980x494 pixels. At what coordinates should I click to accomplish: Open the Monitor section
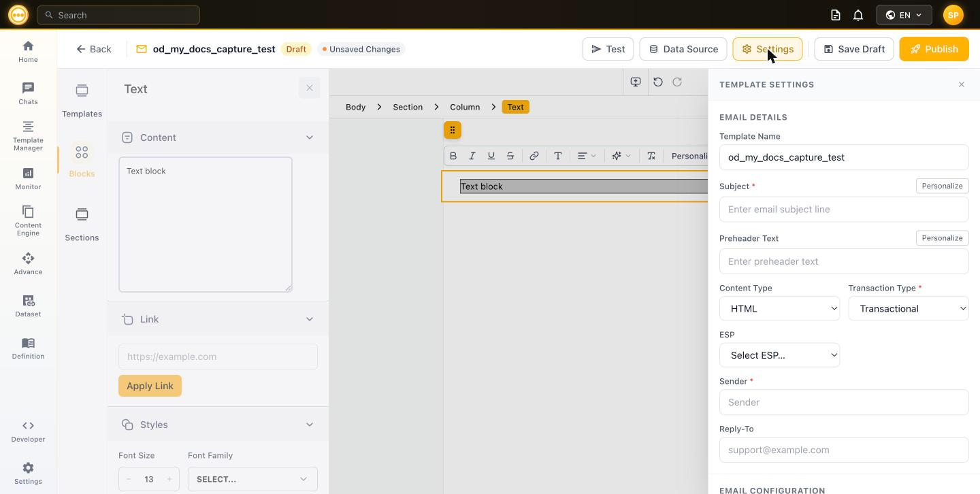[x=28, y=179]
